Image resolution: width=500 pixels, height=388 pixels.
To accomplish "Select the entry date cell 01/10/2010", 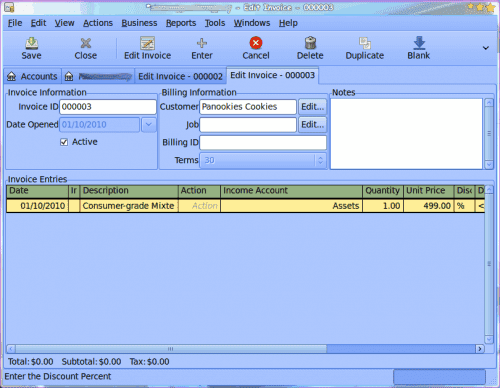I will point(37,206).
